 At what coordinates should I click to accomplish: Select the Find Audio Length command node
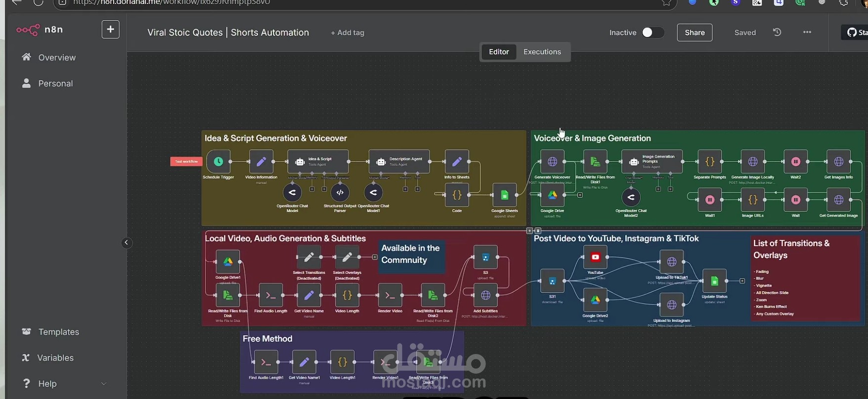click(x=271, y=296)
